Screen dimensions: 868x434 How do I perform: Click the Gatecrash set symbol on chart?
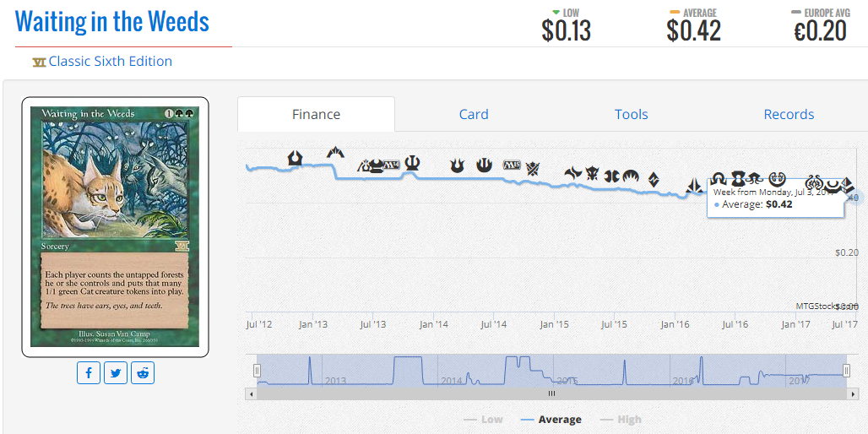point(335,152)
